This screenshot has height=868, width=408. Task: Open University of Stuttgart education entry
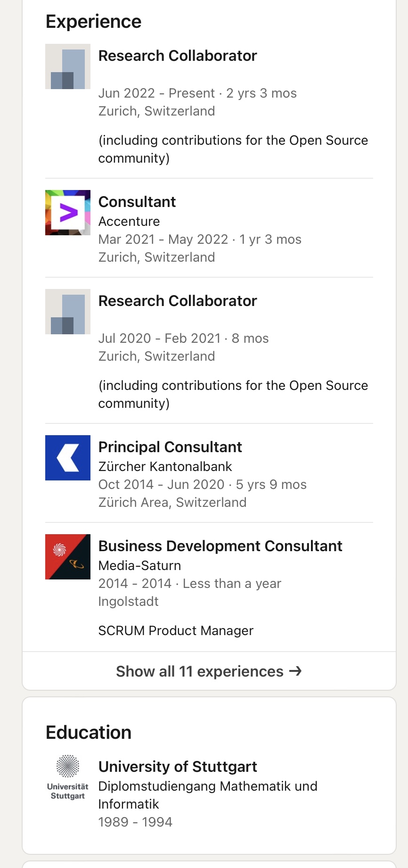coord(178,767)
